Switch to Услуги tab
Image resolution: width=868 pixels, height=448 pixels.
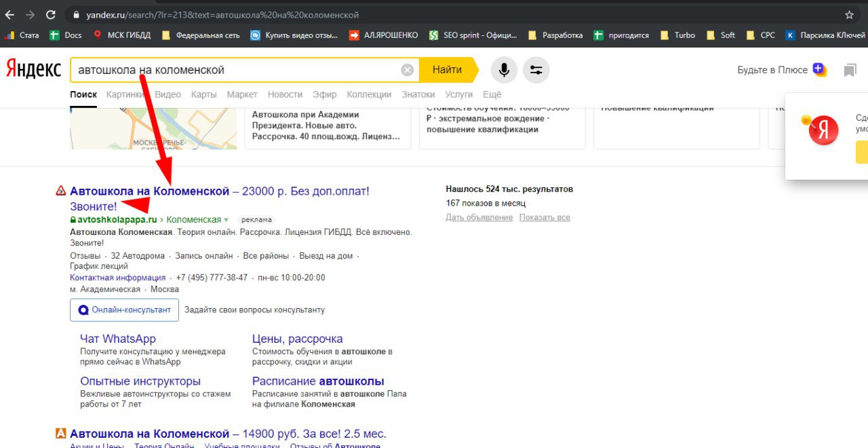coord(459,94)
